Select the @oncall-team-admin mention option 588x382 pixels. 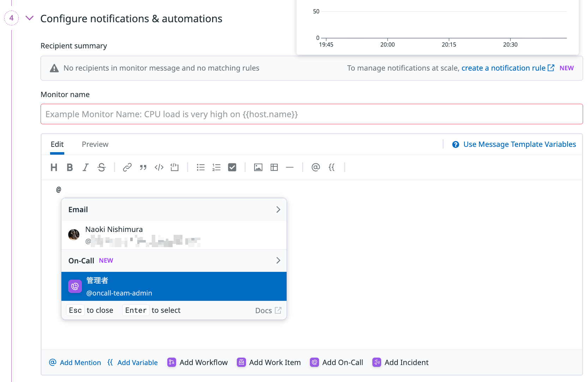point(174,286)
